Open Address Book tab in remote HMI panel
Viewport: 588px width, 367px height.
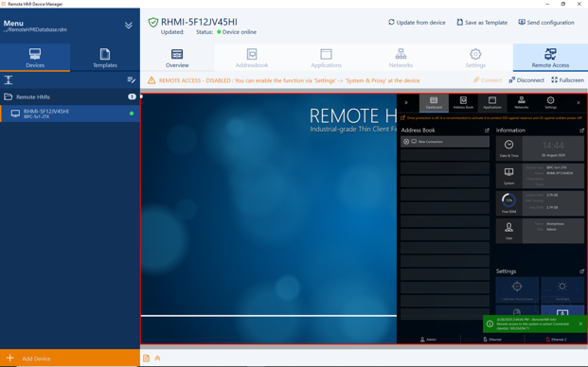click(463, 103)
